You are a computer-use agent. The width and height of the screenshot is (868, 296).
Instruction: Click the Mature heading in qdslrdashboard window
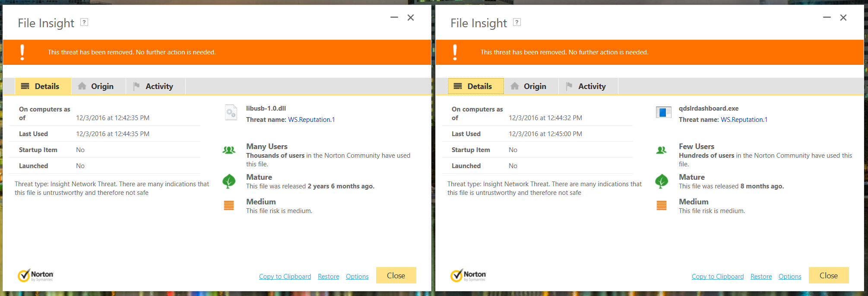click(692, 177)
